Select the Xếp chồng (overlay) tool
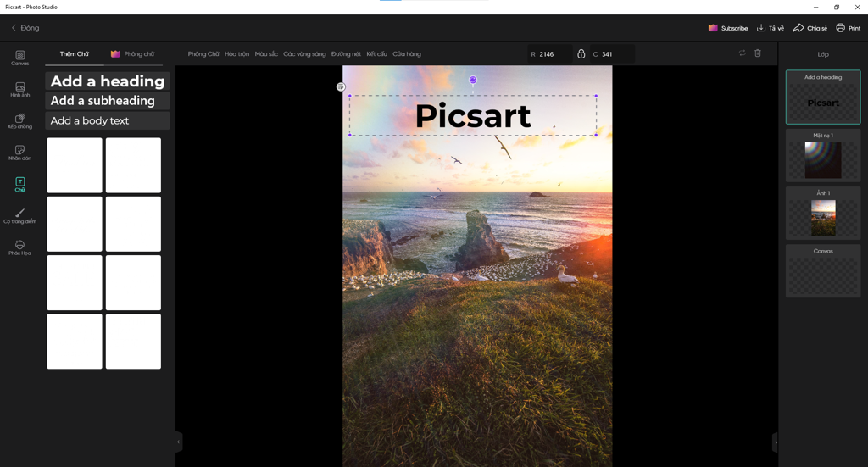Screen dimensions: 868x467 point(20,121)
